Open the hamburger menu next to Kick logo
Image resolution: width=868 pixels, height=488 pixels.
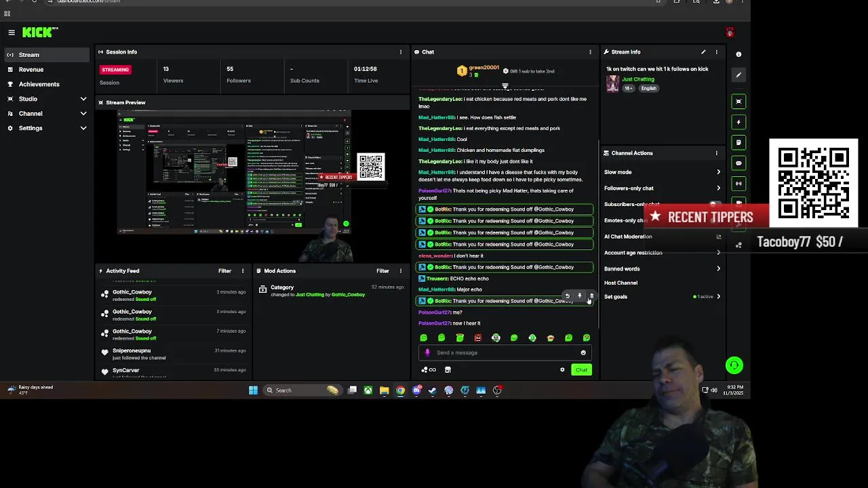tap(12, 33)
